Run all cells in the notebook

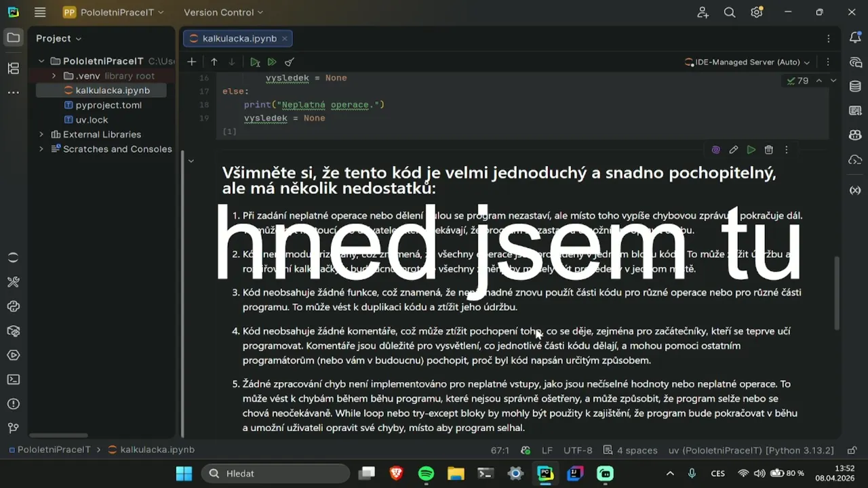[x=272, y=62]
